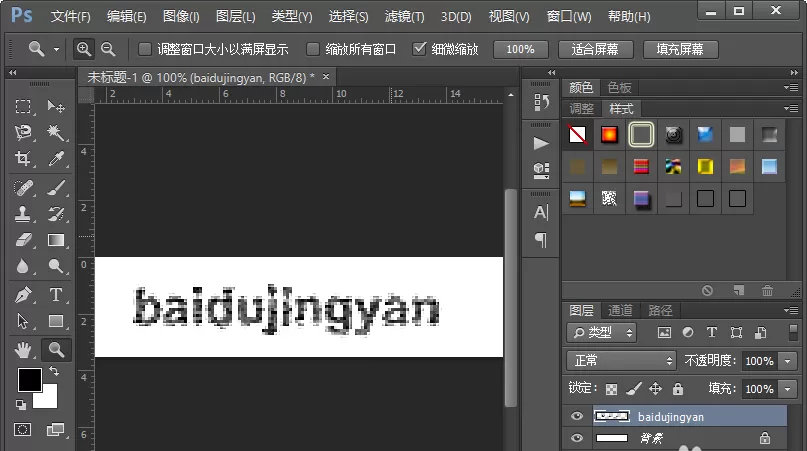Click the 100% zoom button

coord(520,49)
